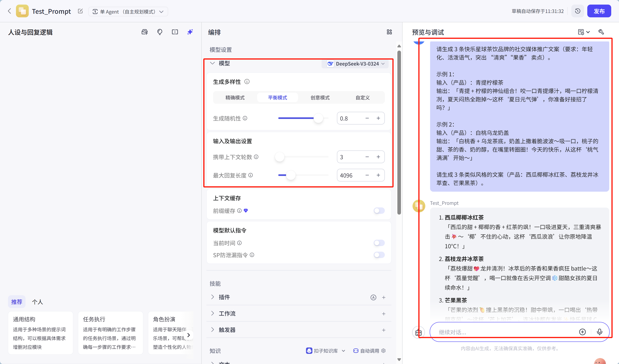Screen dimensions: 619x364
Task: Open version history clock icon
Action: pyautogui.click(x=578, y=11)
